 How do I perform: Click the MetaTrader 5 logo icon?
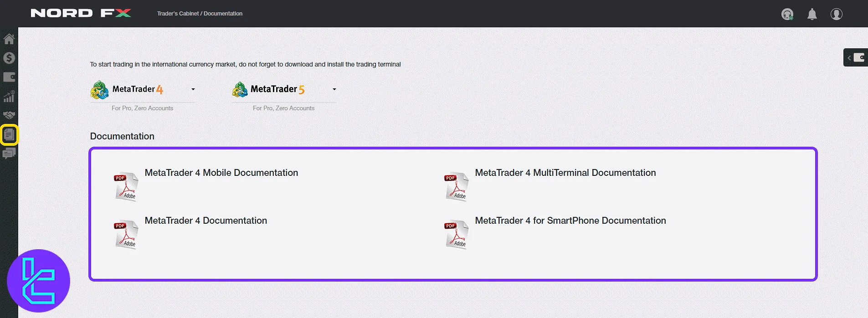[x=240, y=90]
